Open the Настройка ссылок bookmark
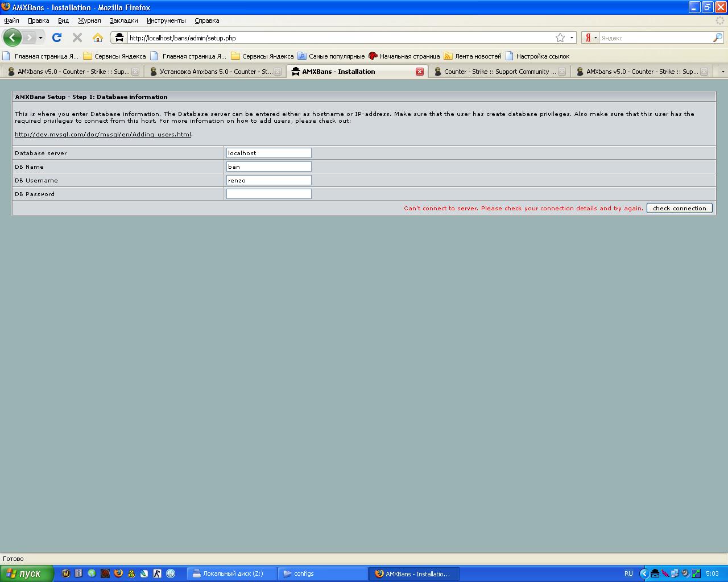 (537, 56)
